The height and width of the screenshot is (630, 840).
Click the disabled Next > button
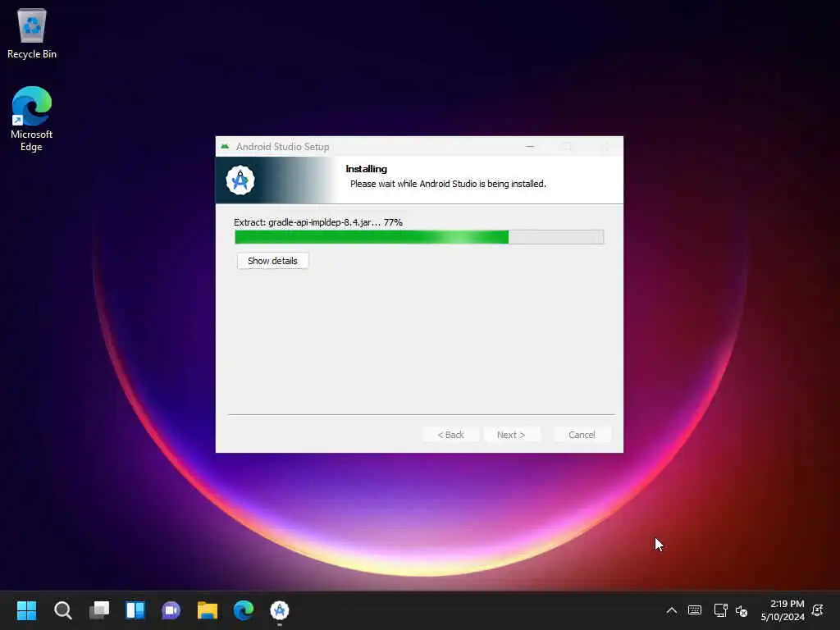[x=511, y=435]
